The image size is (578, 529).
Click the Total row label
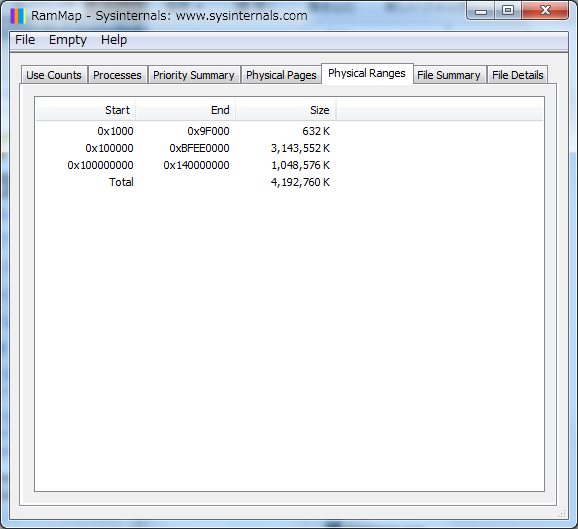click(x=121, y=182)
